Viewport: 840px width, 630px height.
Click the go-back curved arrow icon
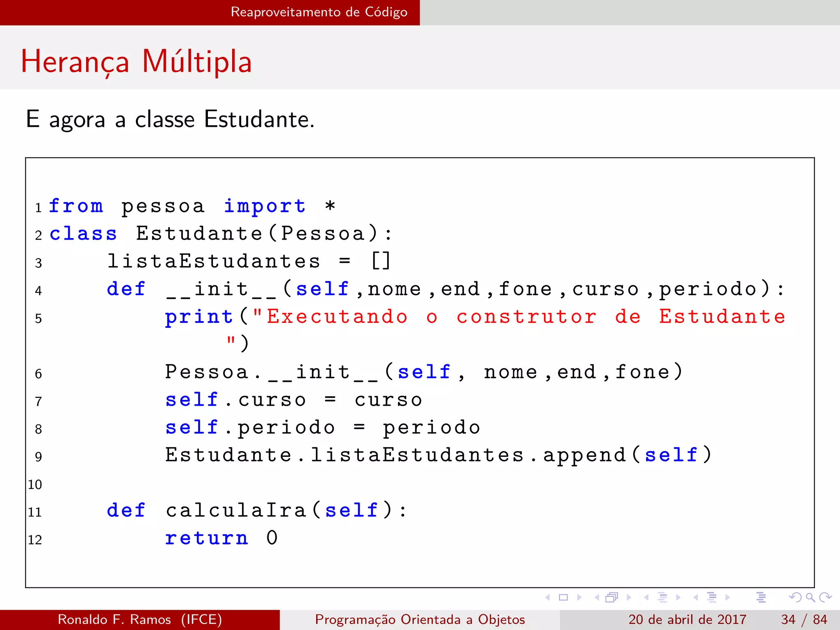pyautogui.click(x=795, y=597)
